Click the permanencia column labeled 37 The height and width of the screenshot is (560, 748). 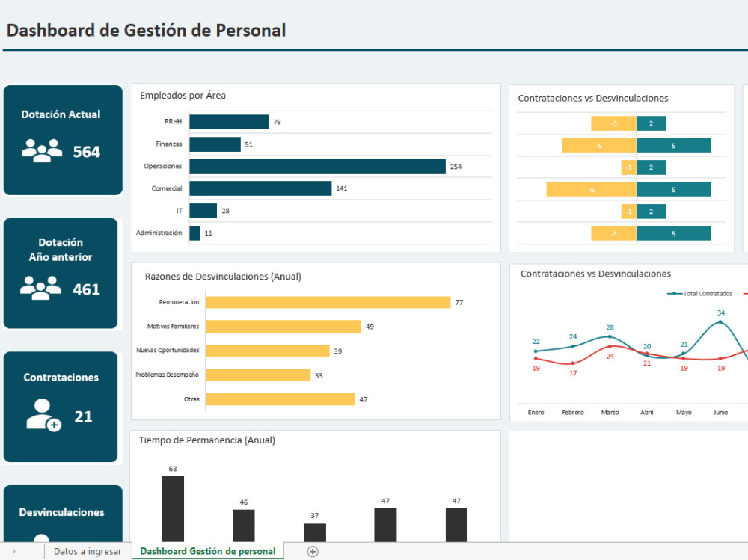[315, 533]
